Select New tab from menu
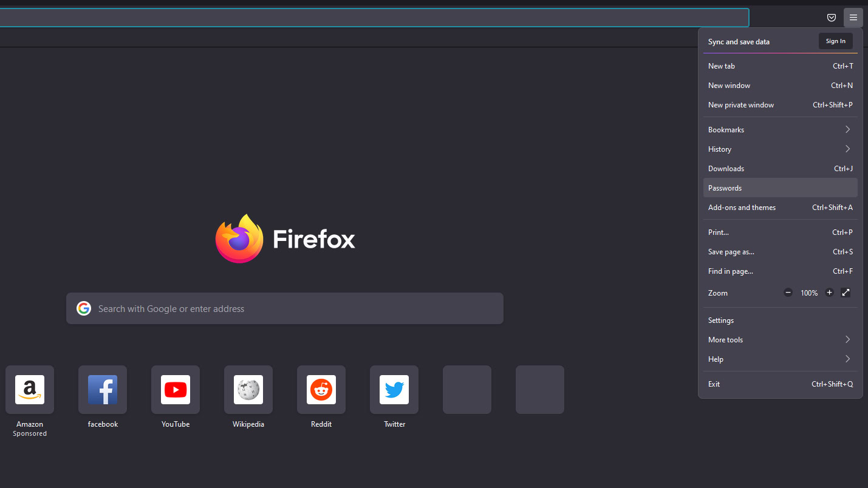The image size is (868, 488). point(781,66)
